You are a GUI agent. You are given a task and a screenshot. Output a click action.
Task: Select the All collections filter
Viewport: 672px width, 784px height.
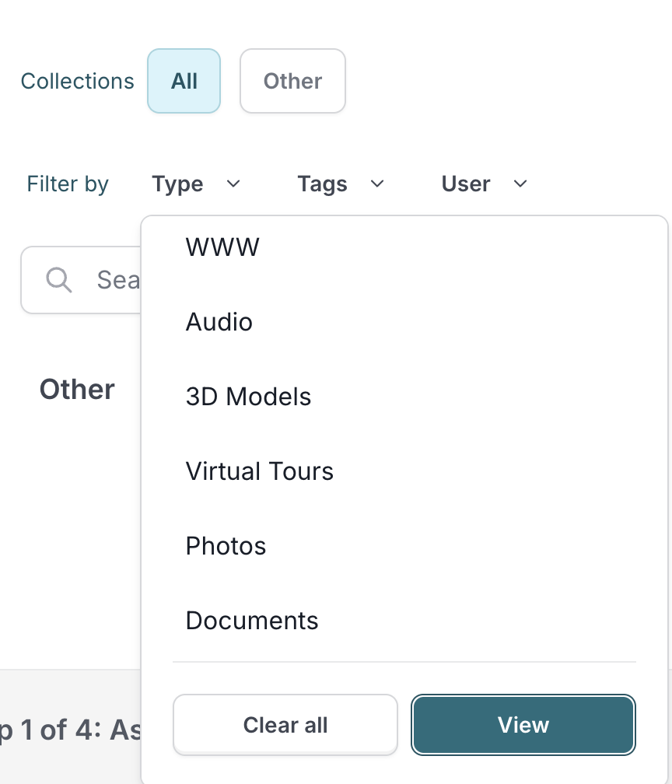tap(184, 81)
